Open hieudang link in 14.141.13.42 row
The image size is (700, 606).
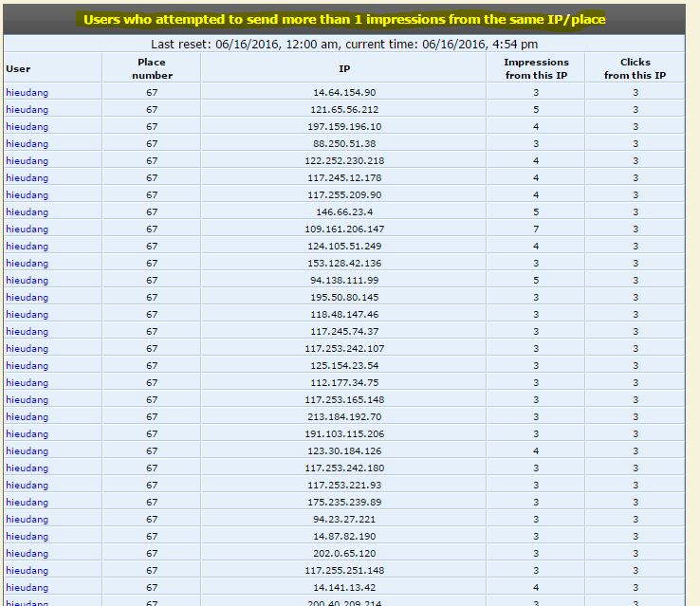tap(27, 587)
